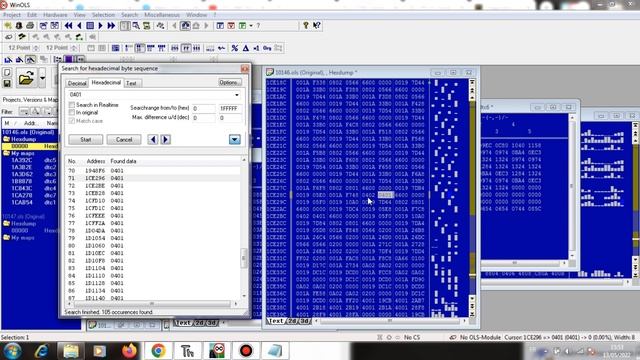Open the Project menu
This screenshot has width=640, height=360.
11,15
